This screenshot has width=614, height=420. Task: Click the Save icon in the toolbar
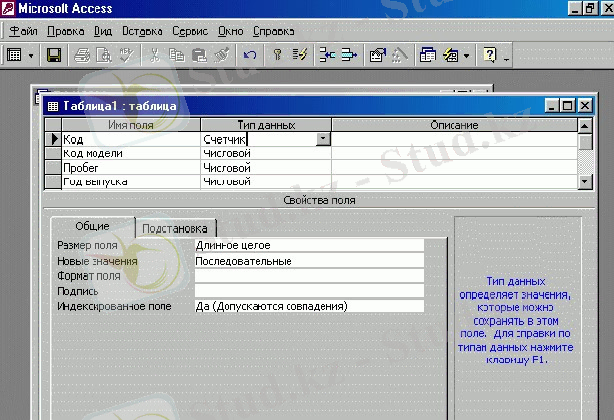[x=55, y=55]
